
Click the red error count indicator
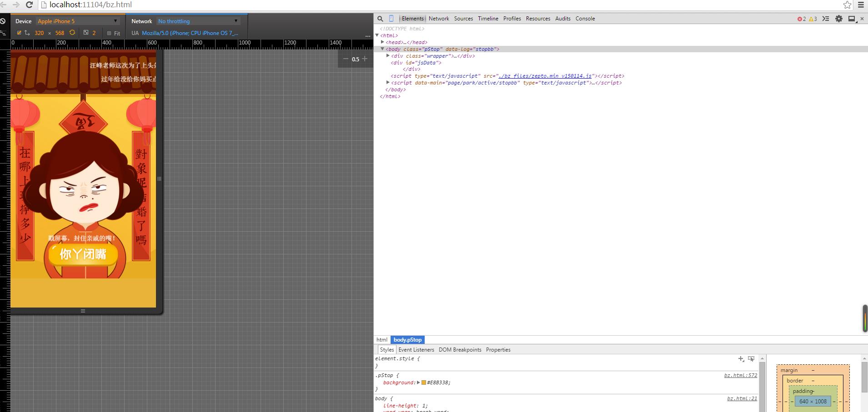click(801, 19)
